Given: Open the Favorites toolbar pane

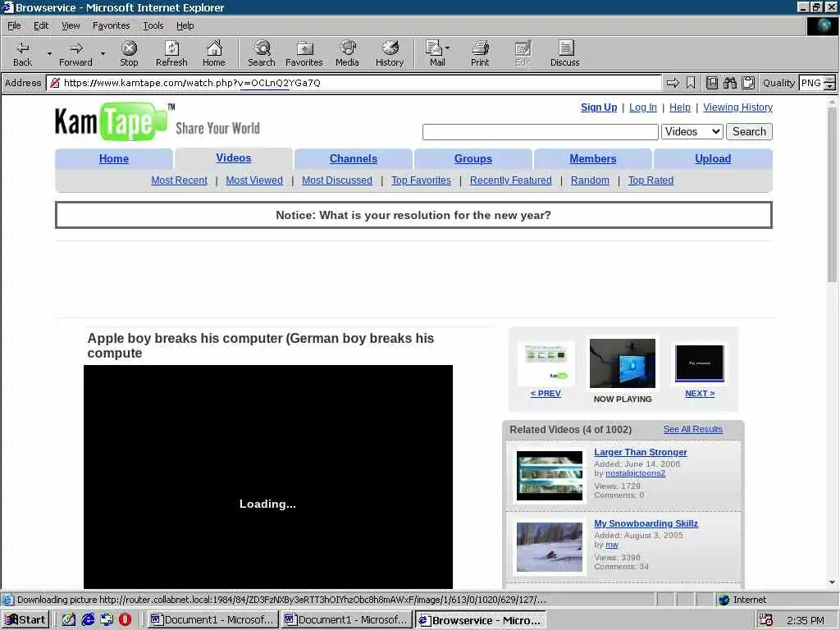Looking at the screenshot, I should [x=304, y=53].
